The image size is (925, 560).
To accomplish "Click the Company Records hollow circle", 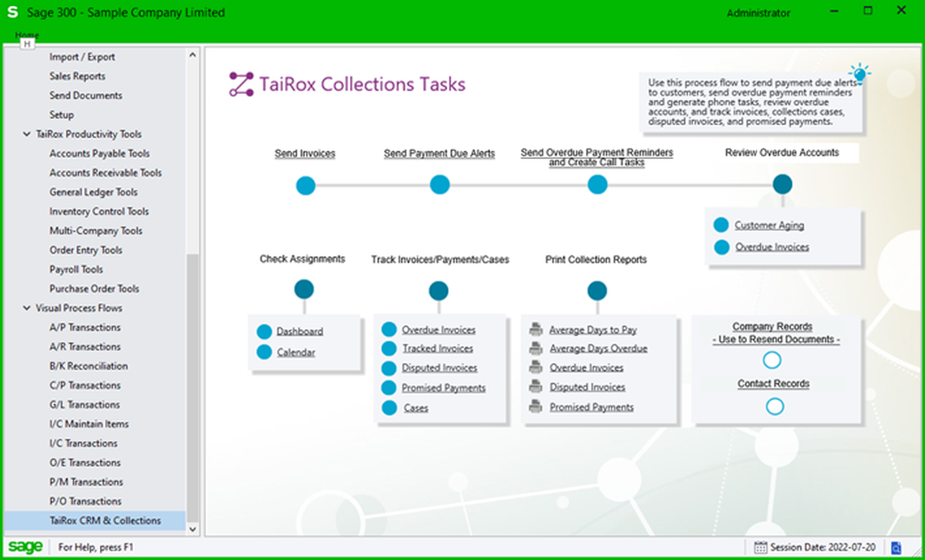I will click(771, 360).
